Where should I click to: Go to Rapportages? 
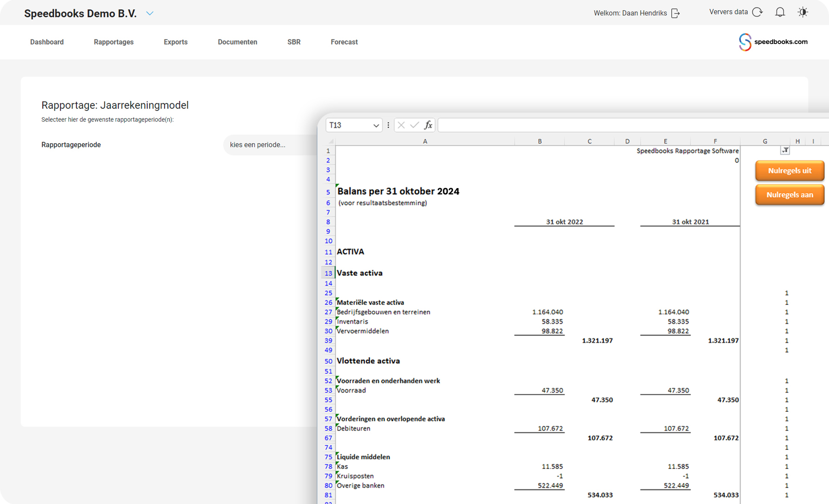[x=114, y=42]
